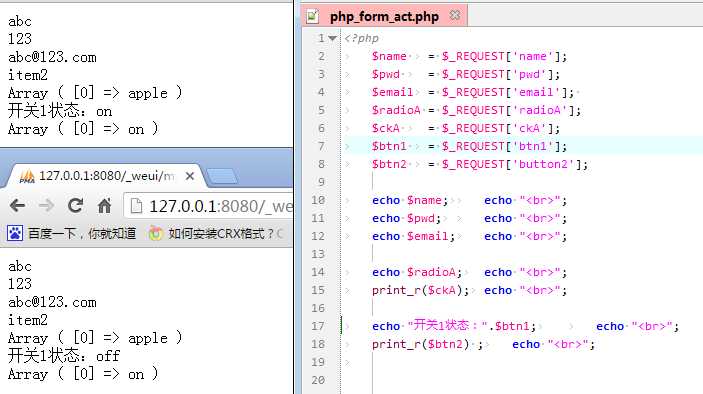Click the file icon on php_form_act.php tab
This screenshot has width=703, height=394.
pos(312,17)
